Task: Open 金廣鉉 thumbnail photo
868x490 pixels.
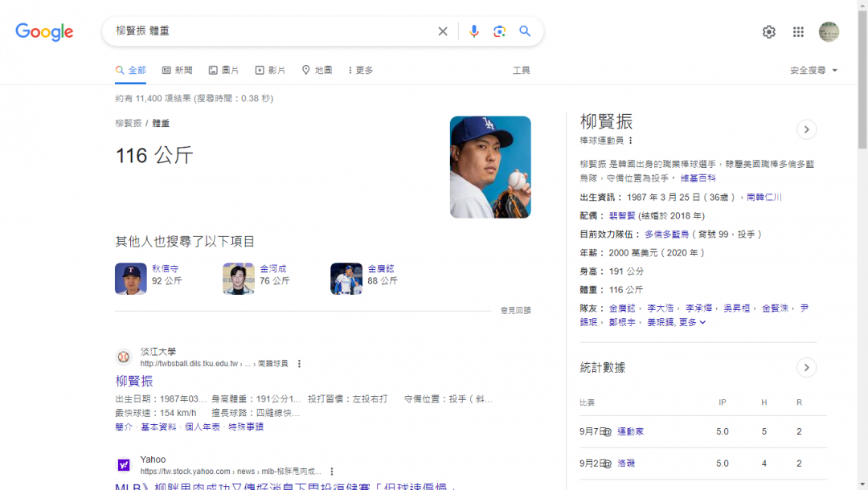Action: 346,279
